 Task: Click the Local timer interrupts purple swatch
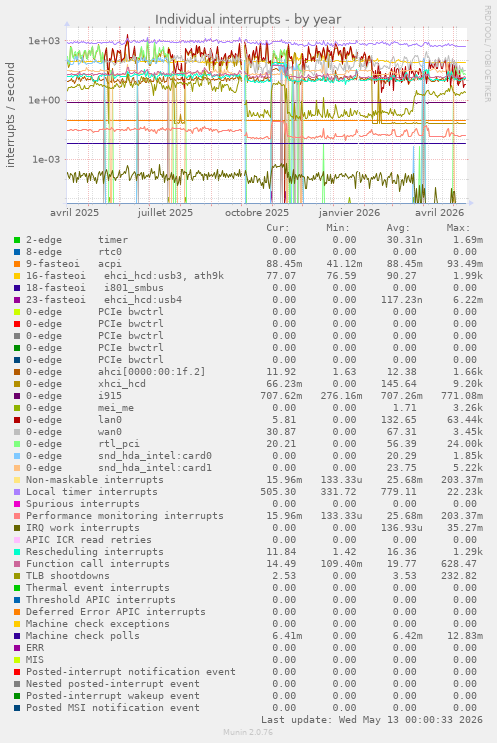pos(17,492)
